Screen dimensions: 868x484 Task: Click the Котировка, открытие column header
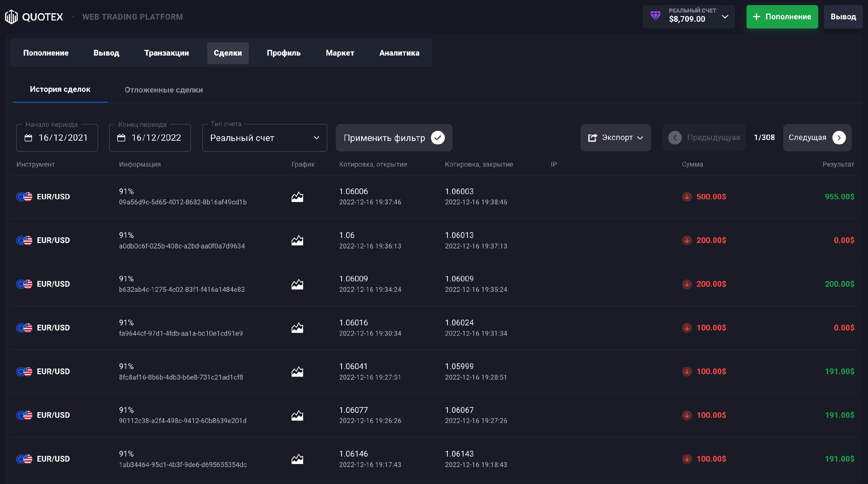[373, 164]
